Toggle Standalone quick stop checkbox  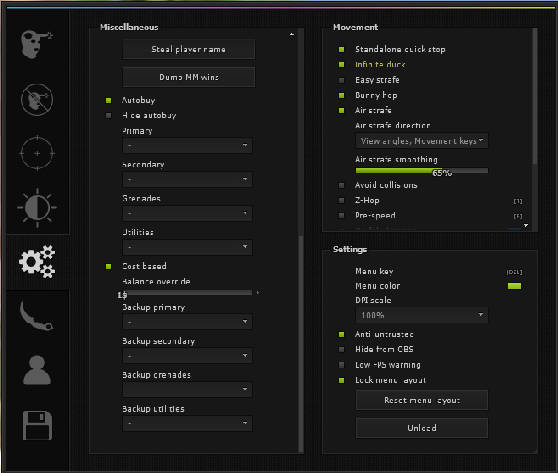341,49
